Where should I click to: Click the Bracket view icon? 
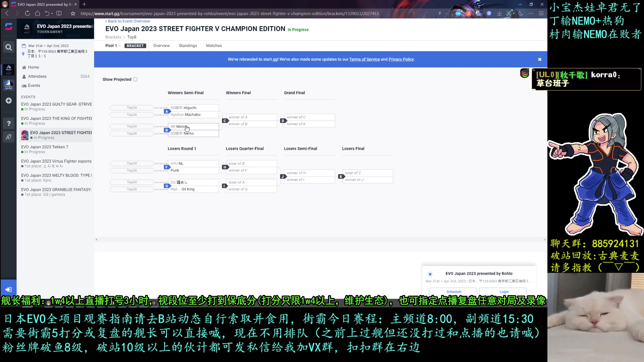135,46
